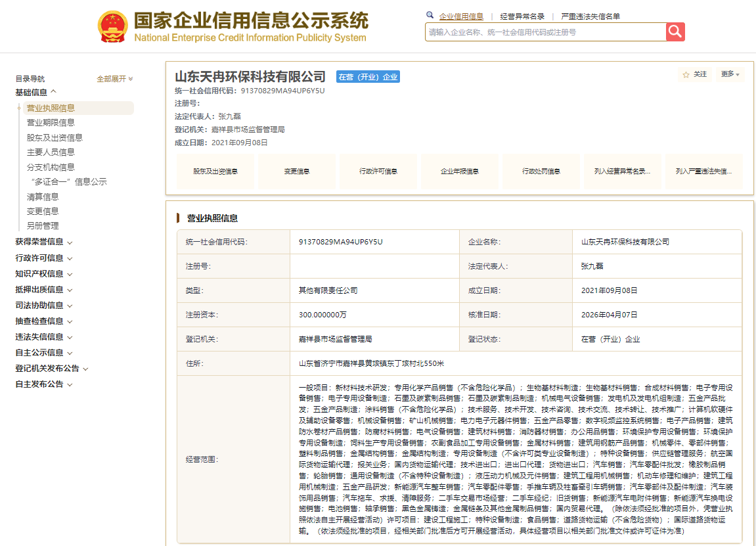Screen dimensions: 756x546
Task: Open the 变更信息 tab card
Action: [297, 171]
